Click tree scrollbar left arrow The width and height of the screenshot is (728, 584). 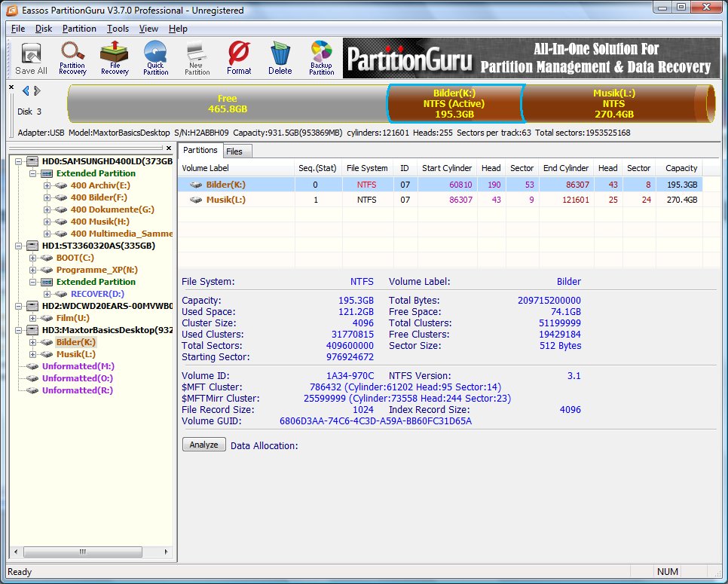[17, 552]
